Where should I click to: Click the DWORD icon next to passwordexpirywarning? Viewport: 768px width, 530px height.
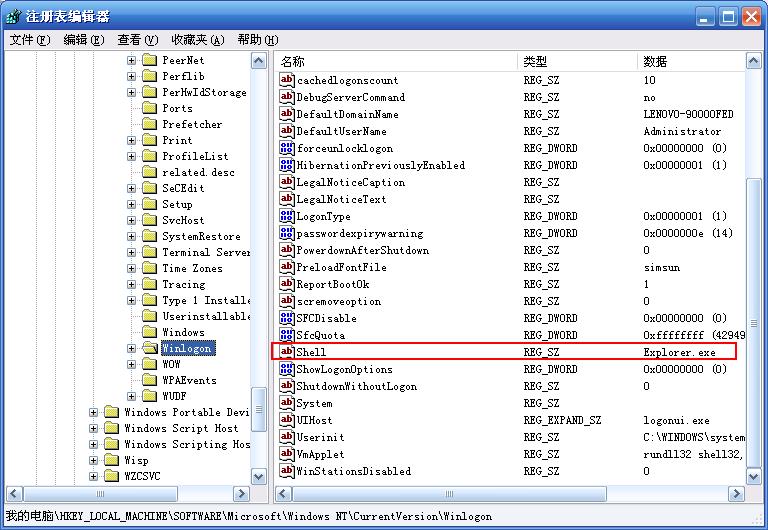(287, 233)
